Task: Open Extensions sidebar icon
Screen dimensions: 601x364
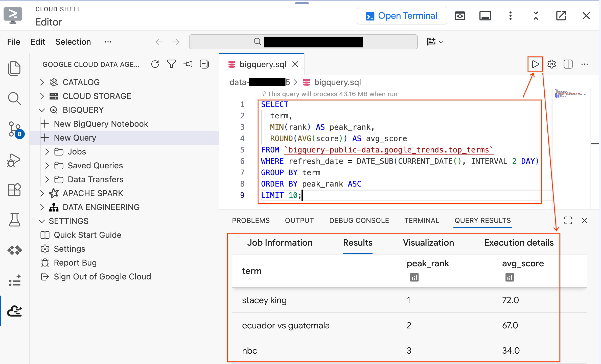Action: [x=14, y=190]
